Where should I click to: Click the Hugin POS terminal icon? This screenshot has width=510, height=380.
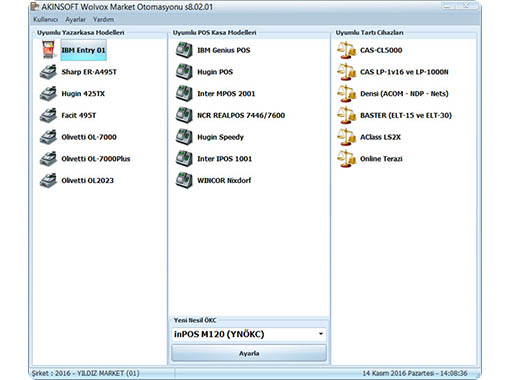pos(184,72)
